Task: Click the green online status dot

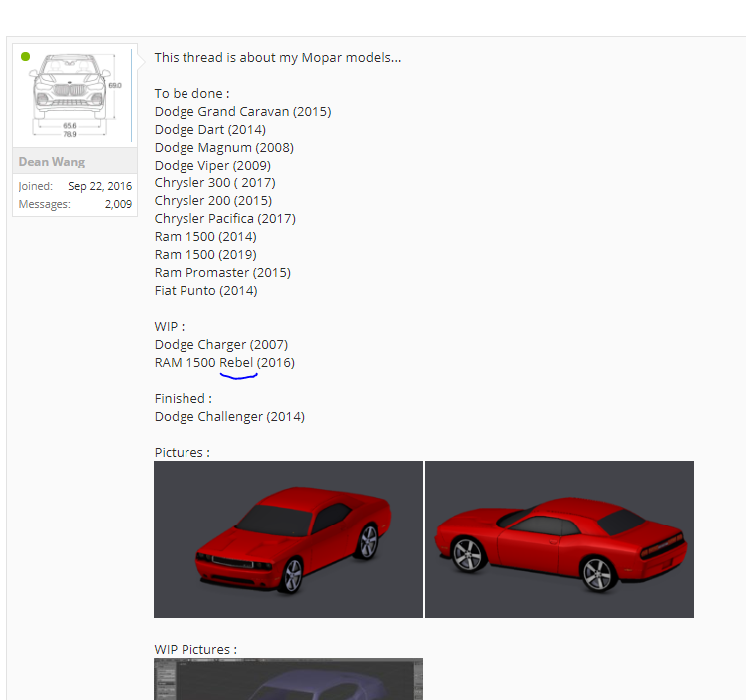Action: click(26, 57)
